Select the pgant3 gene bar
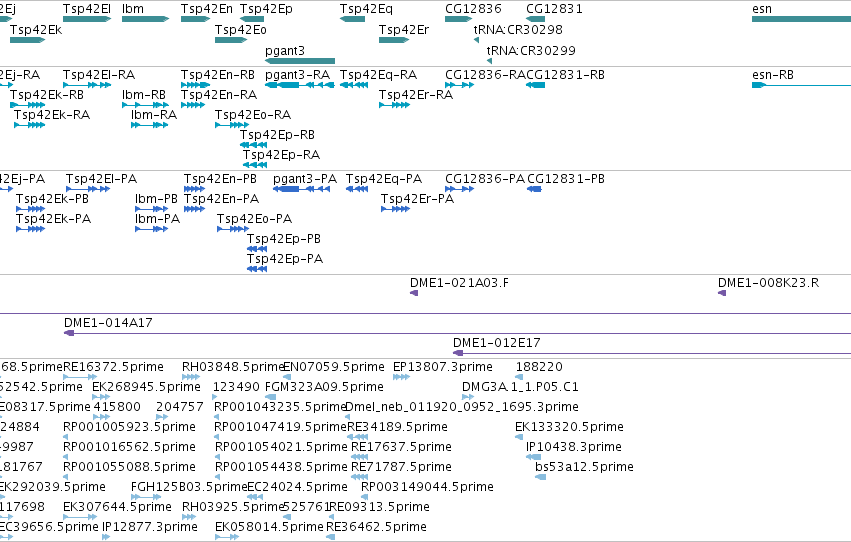Viewport: 851px width, 542px height. 300,61
